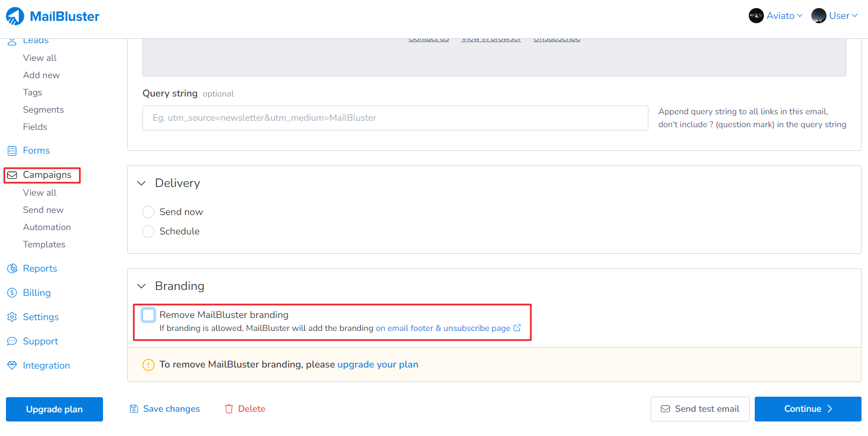Click the envelope icon on Send test email
Viewport: 868px width, 436px height.
pyautogui.click(x=666, y=409)
